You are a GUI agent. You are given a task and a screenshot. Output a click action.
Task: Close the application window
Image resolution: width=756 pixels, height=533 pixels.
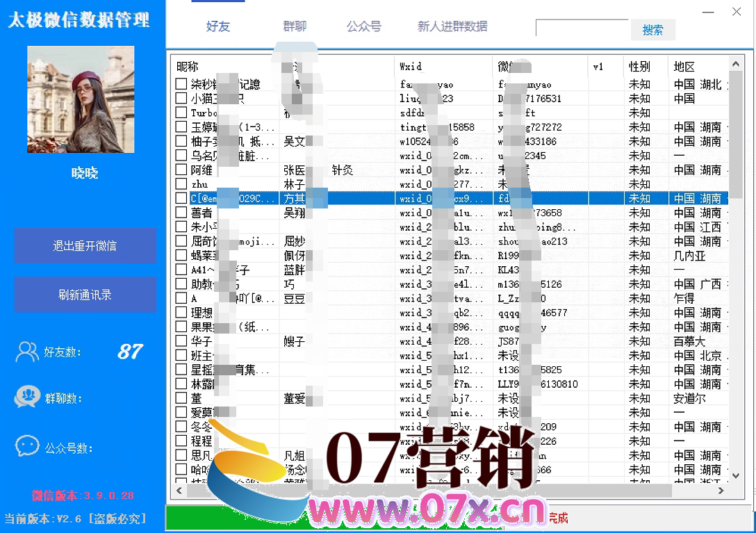point(737,12)
